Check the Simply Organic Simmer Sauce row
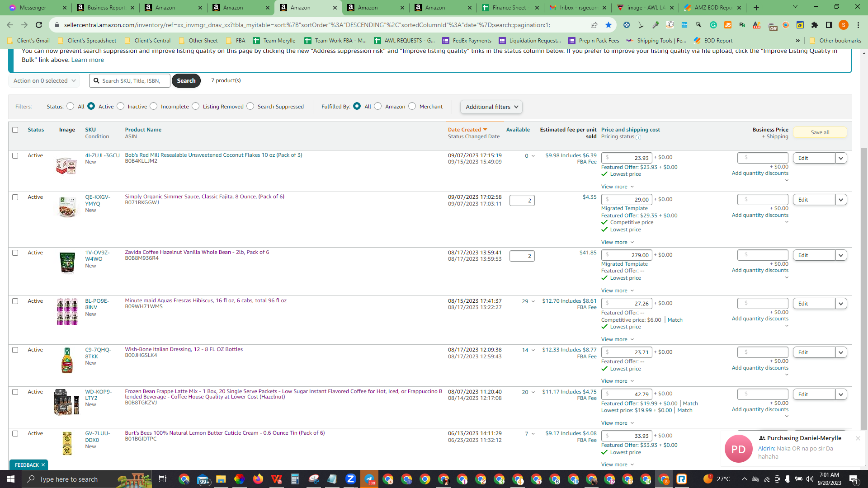Viewport: 868px width, 488px height. pyautogui.click(x=15, y=197)
